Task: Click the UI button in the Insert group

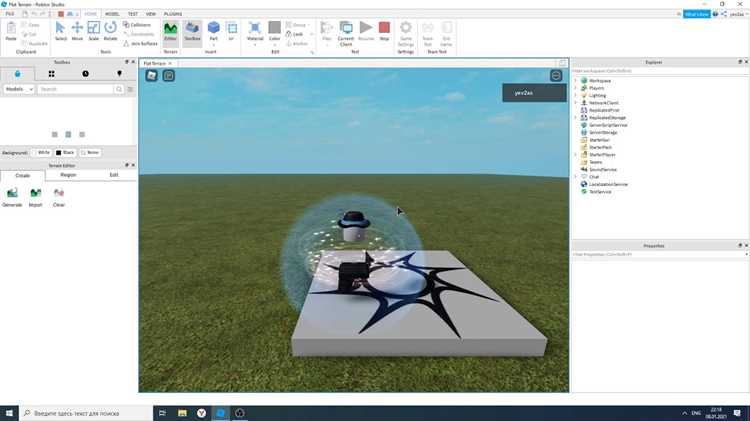Action: tap(232, 32)
